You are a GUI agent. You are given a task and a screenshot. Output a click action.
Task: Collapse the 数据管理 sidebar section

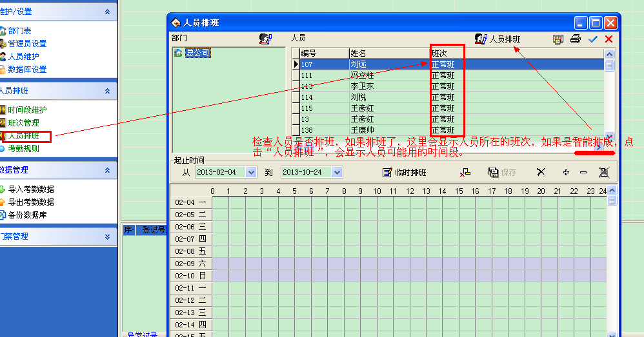tap(108, 170)
